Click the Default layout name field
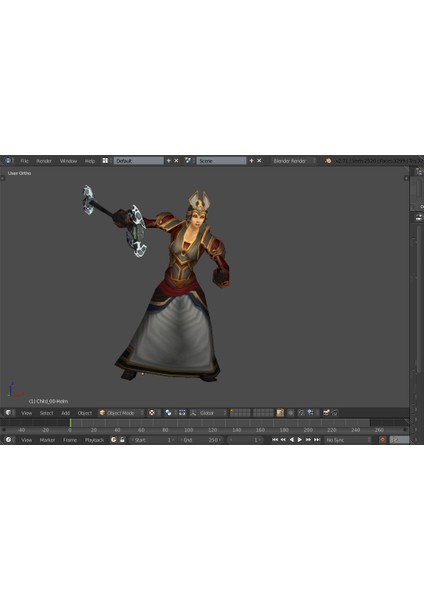The image size is (424, 600). (139, 161)
